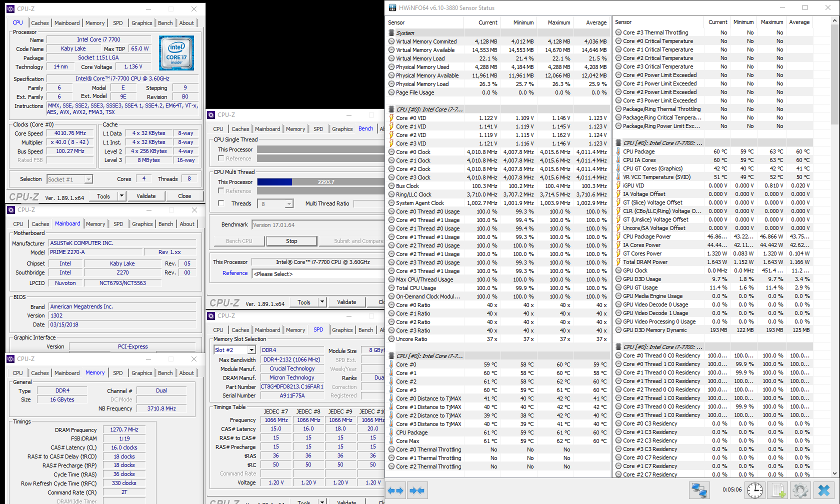Click the icon beside System Agent Clock
Viewport: 840px width, 504px height.
click(x=391, y=203)
